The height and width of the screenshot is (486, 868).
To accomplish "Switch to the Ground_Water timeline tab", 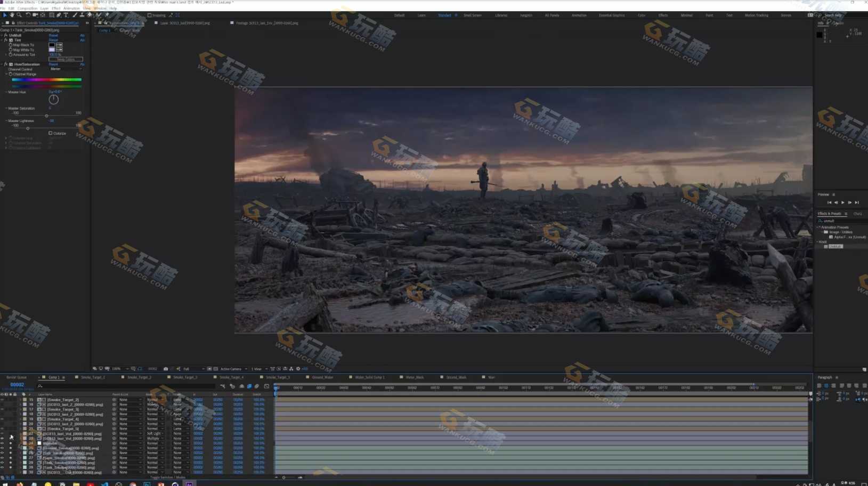I will click(x=322, y=377).
